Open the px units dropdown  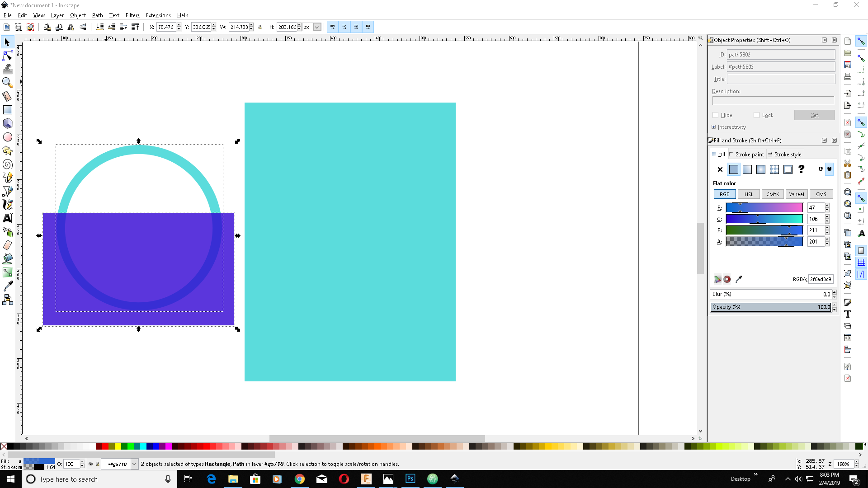point(317,27)
